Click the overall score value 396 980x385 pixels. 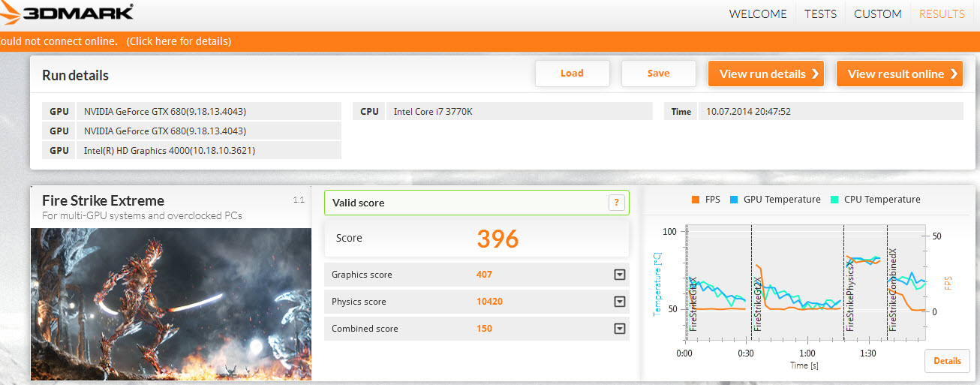point(498,239)
